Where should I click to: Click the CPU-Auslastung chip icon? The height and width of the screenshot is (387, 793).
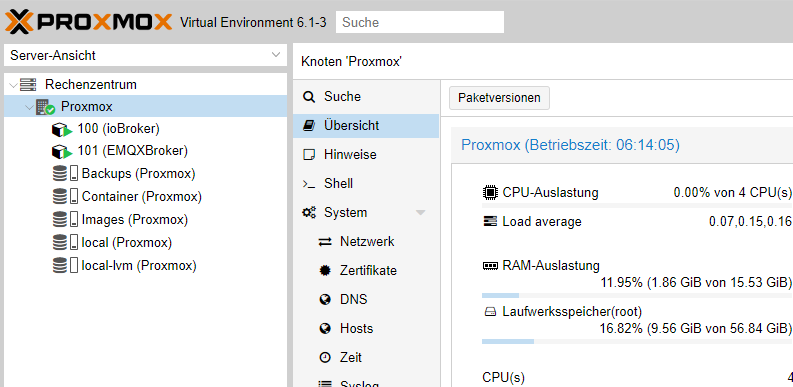click(x=490, y=193)
